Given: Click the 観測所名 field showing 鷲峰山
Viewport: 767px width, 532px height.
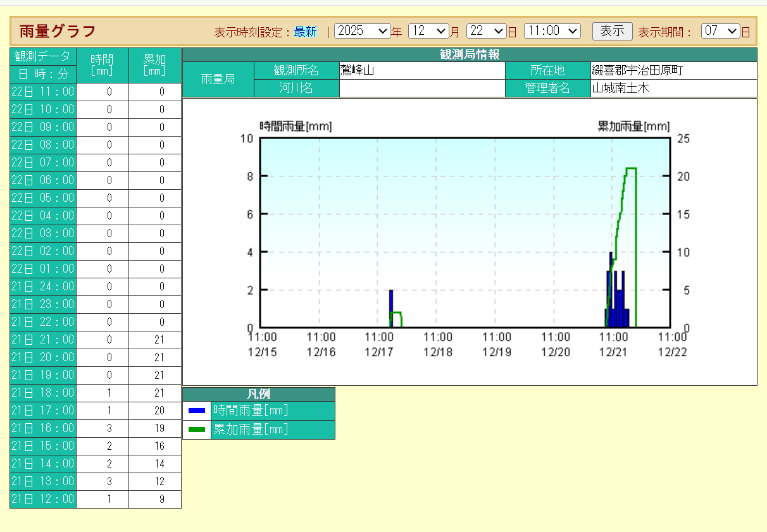Looking at the screenshot, I should click(421, 70).
